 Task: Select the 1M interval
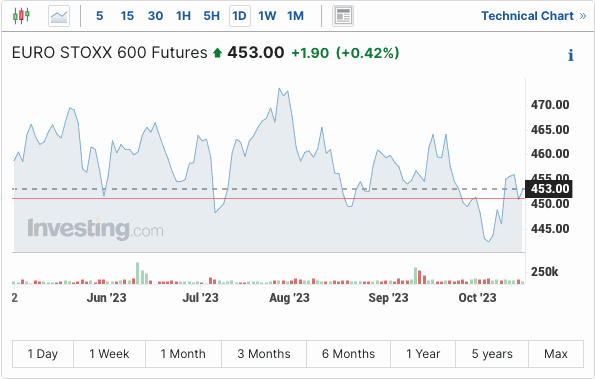pyautogui.click(x=295, y=16)
